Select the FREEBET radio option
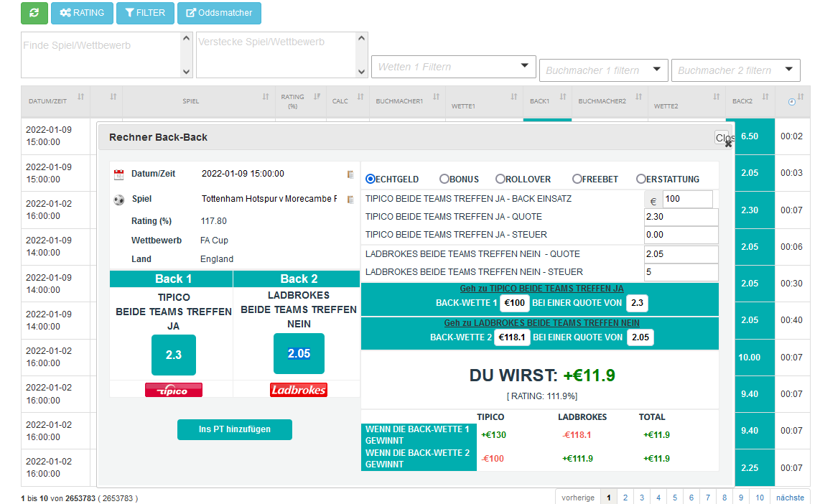 [x=577, y=179]
